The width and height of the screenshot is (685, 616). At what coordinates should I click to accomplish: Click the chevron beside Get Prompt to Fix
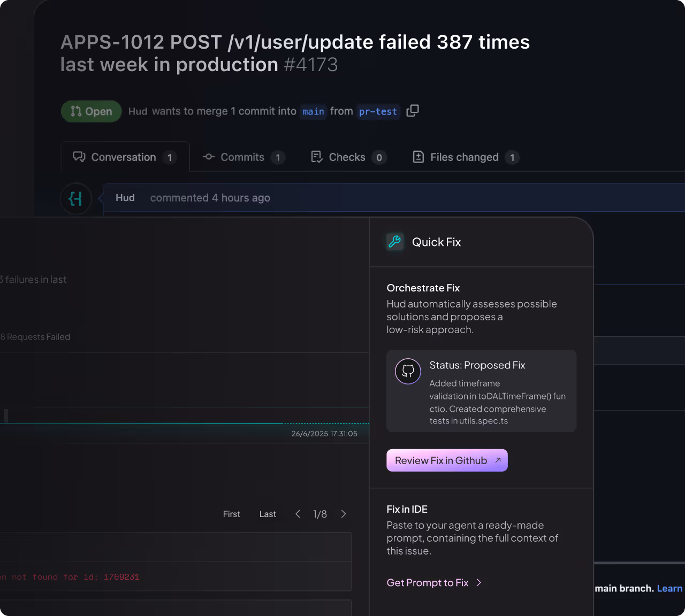click(x=479, y=582)
